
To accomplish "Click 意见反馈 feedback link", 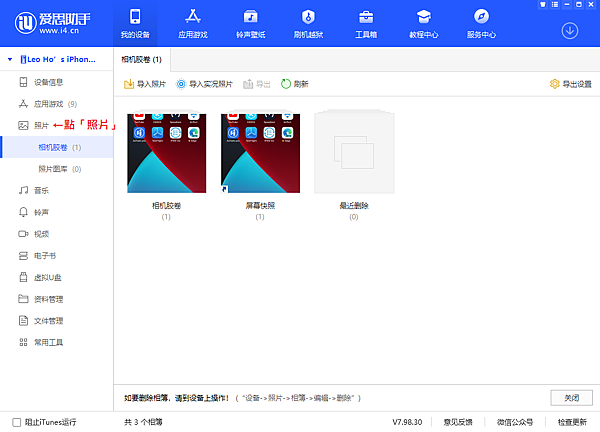I will pyautogui.click(x=458, y=422).
